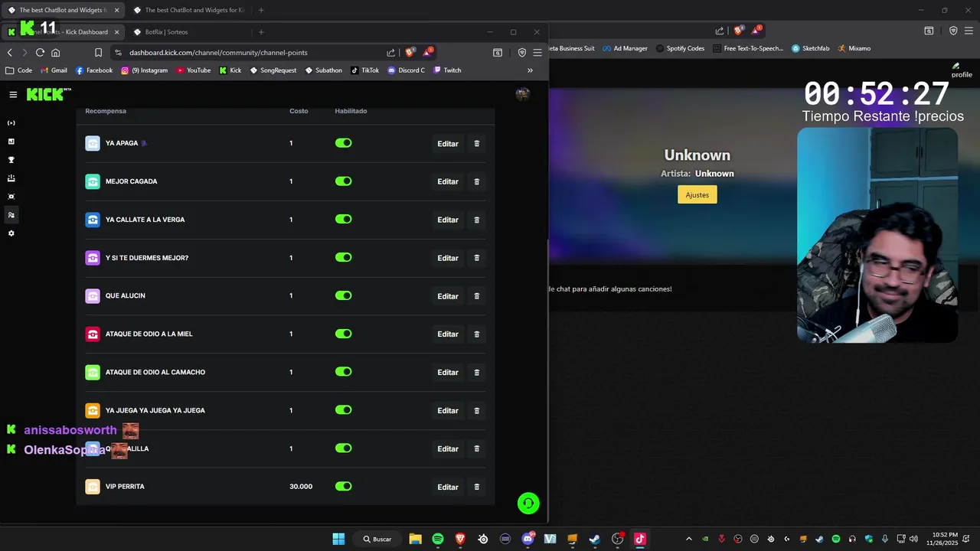Click the Brave Shields icon in address bar
This screenshot has height=551, width=980.
click(410, 52)
